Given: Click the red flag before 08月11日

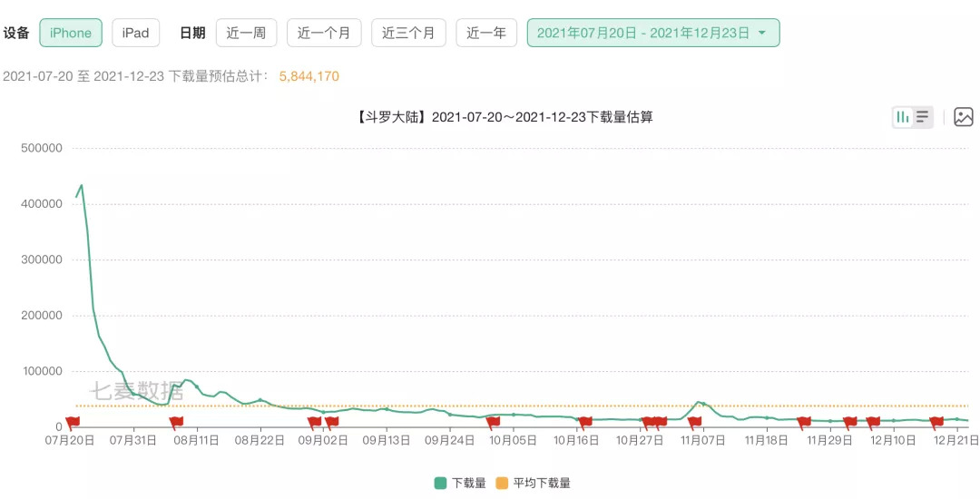Looking at the screenshot, I should 176,421.
